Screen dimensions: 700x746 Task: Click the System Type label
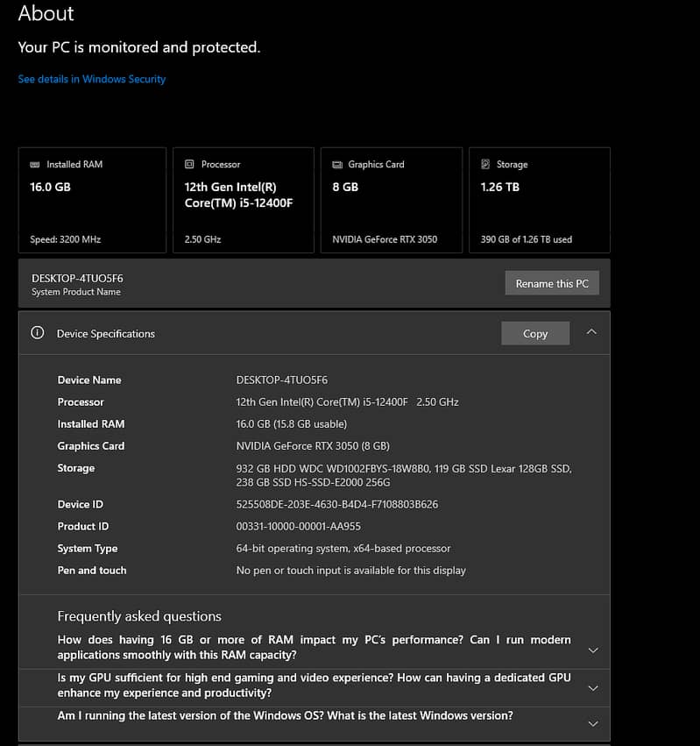[88, 549]
